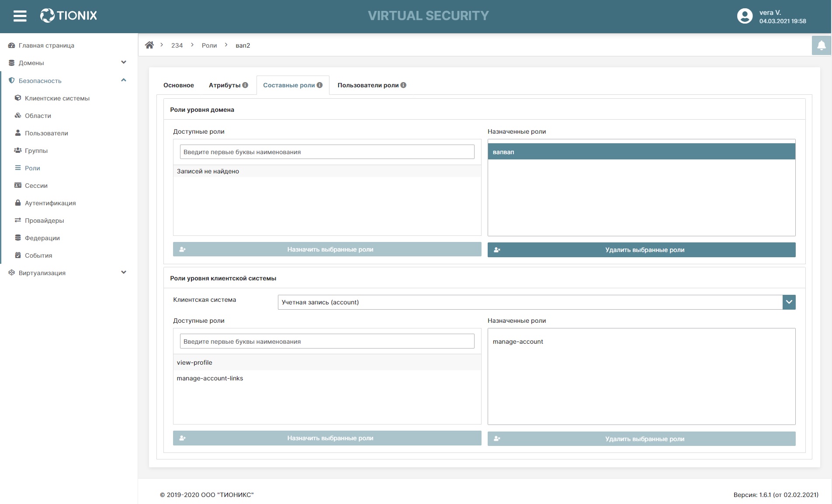Click the domain roles search input field

[327, 152]
